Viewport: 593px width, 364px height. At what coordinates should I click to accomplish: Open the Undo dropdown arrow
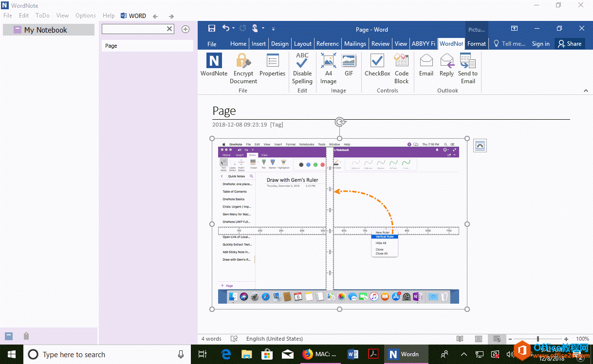point(233,28)
